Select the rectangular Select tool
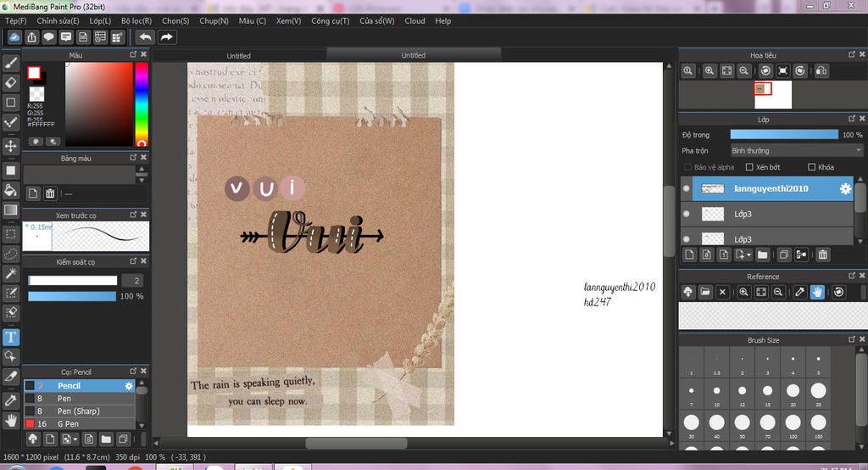 tap(10, 234)
